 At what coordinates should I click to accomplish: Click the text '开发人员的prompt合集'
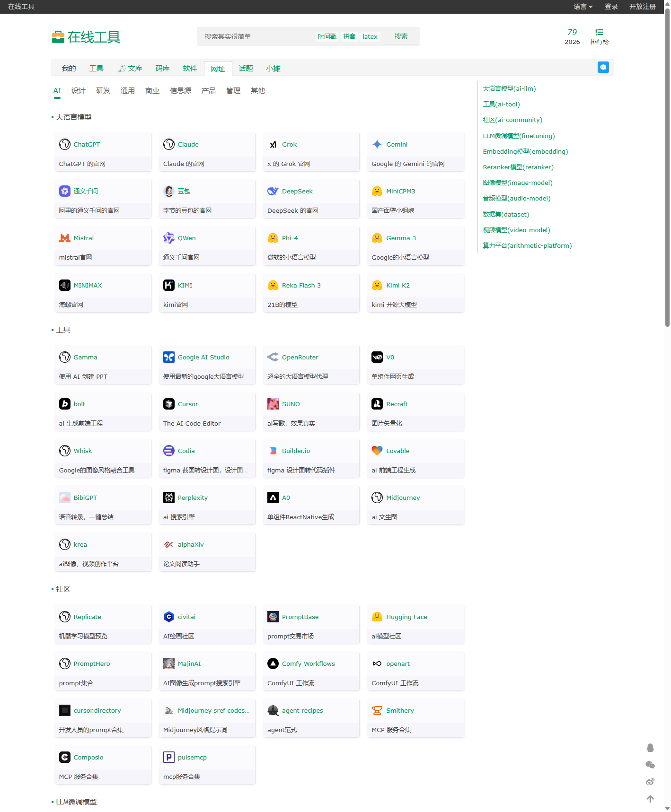[x=91, y=730]
